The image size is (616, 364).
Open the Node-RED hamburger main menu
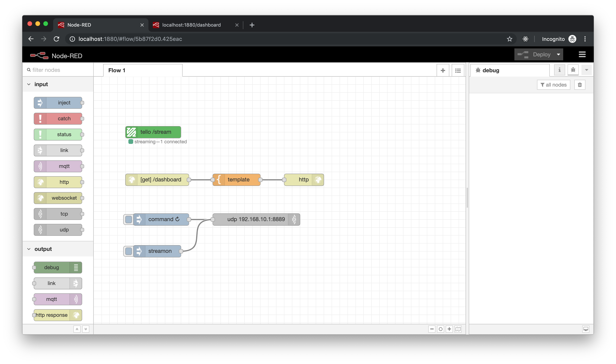[582, 54]
